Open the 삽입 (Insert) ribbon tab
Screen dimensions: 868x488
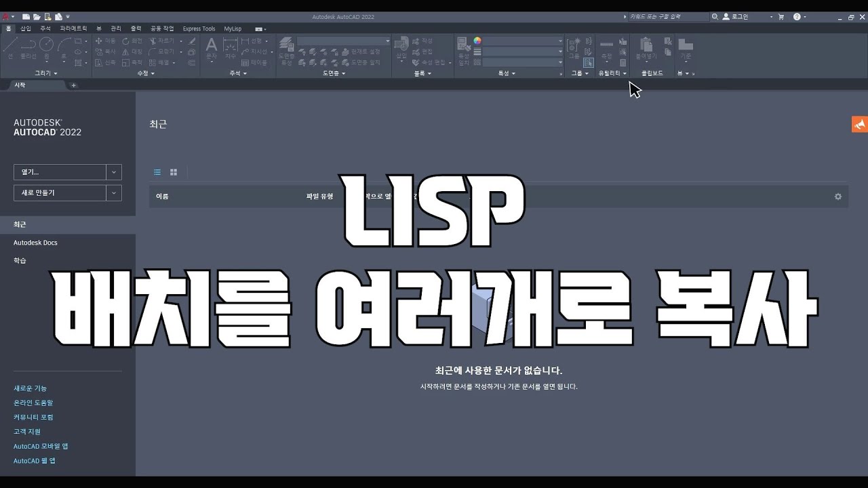[26, 28]
